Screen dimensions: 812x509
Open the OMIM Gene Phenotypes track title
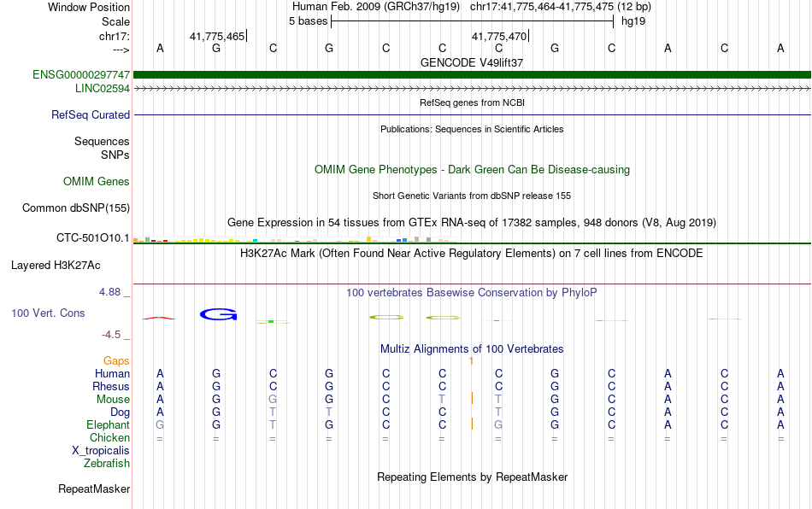[x=472, y=170]
